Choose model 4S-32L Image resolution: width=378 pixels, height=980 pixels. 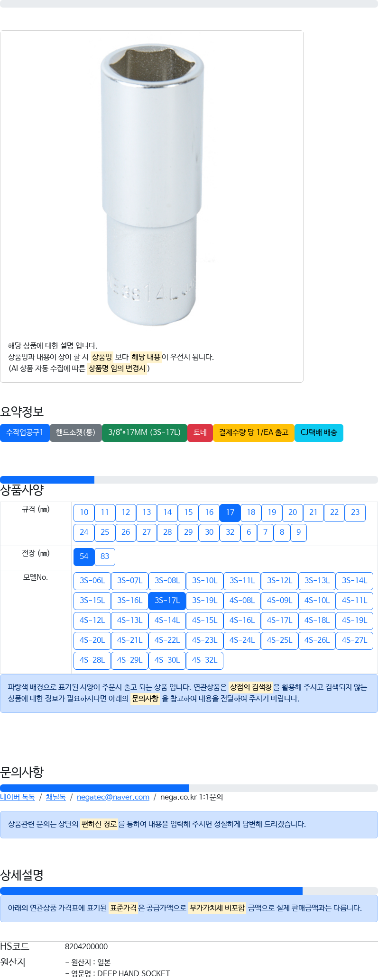coord(205,660)
